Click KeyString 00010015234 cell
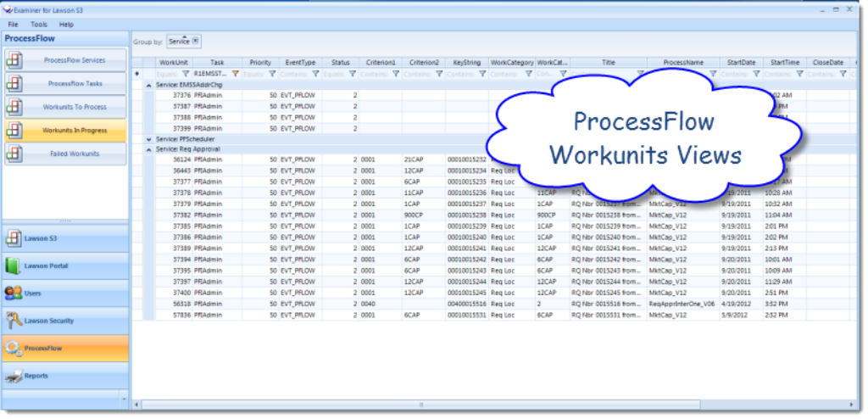This screenshot has height=419, width=868. click(x=467, y=170)
